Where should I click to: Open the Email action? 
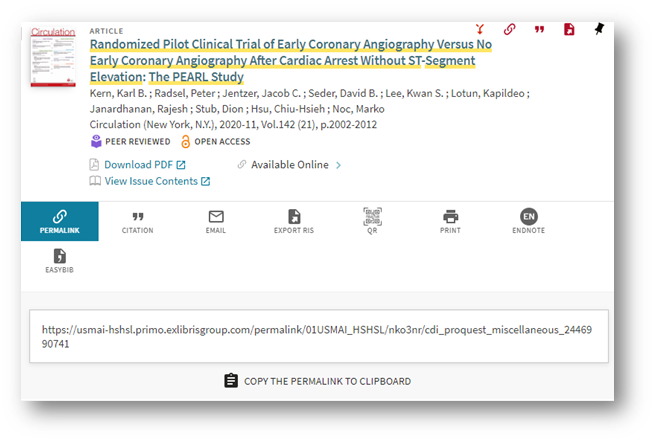(216, 221)
